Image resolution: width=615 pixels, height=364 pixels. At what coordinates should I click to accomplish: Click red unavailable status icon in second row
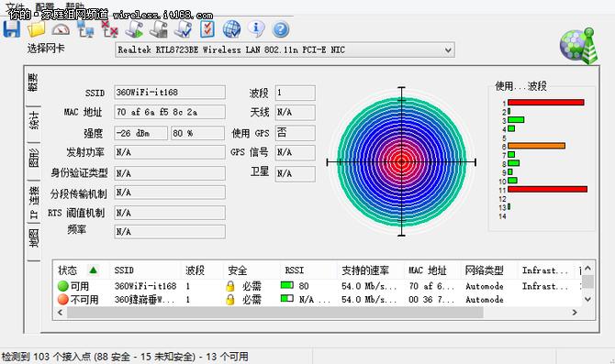pyautogui.click(x=62, y=300)
